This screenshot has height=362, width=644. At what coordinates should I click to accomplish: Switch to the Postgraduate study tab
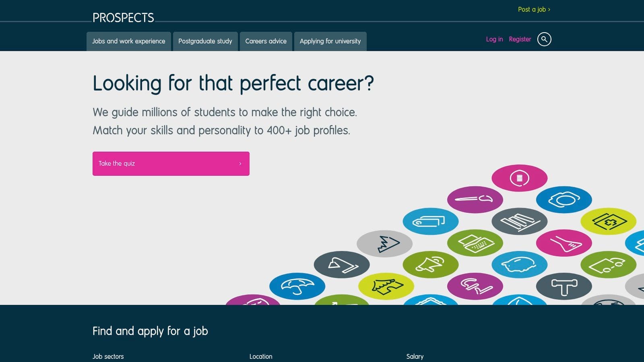205,41
